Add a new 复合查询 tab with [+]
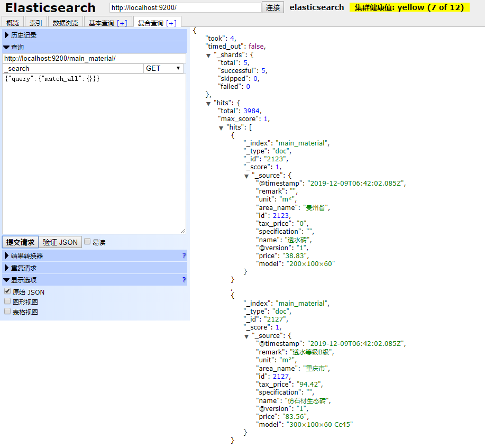Viewport: 485px width, 448px height. [171, 23]
